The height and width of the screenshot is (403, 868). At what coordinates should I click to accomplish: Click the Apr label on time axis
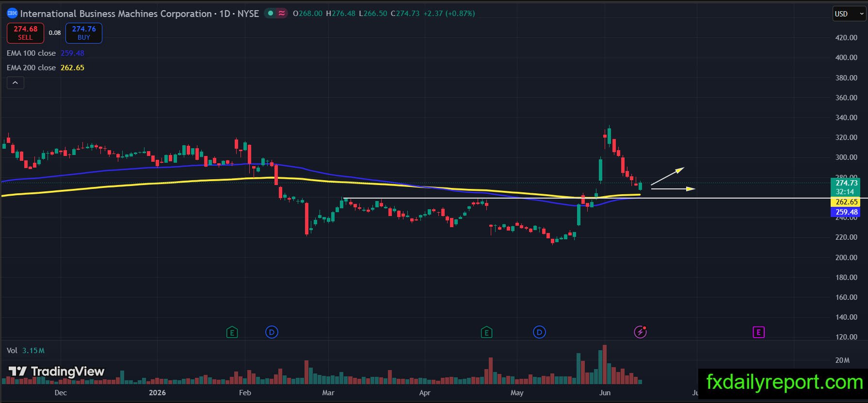point(425,393)
